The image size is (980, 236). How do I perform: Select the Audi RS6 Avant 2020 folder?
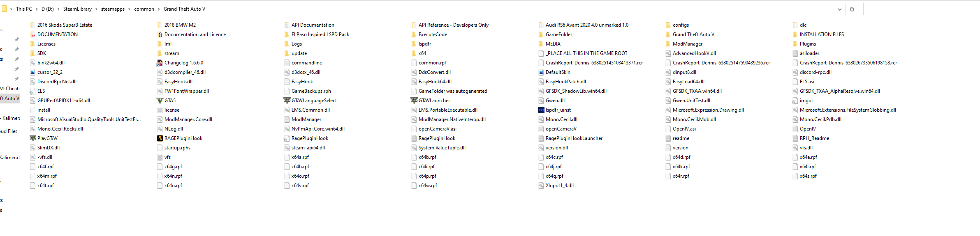583,25
